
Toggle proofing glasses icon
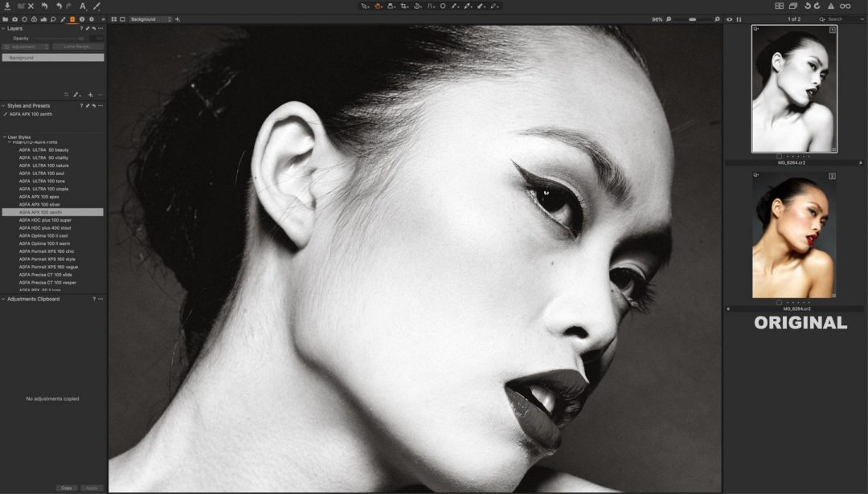coord(845,6)
